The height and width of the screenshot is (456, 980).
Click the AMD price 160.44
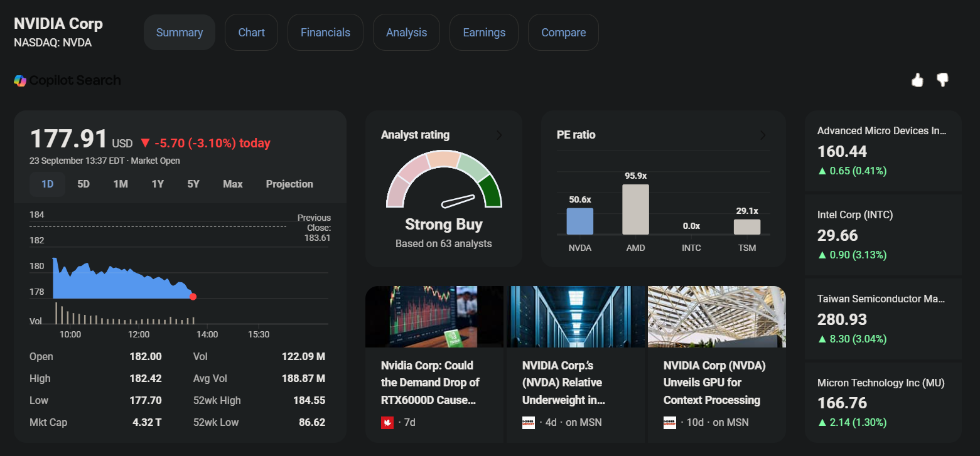842,151
